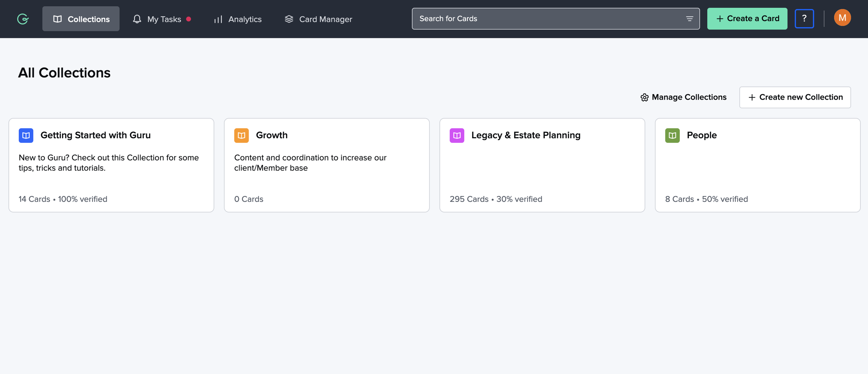Click the purple Legacy & Estate Planning icon

[x=457, y=135]
